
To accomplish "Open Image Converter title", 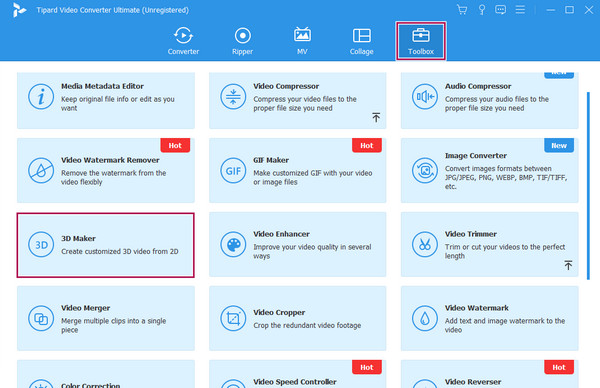I will point(476,156).
